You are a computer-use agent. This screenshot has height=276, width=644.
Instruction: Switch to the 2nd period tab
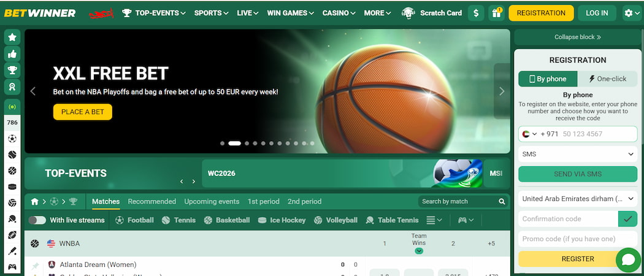304,202
